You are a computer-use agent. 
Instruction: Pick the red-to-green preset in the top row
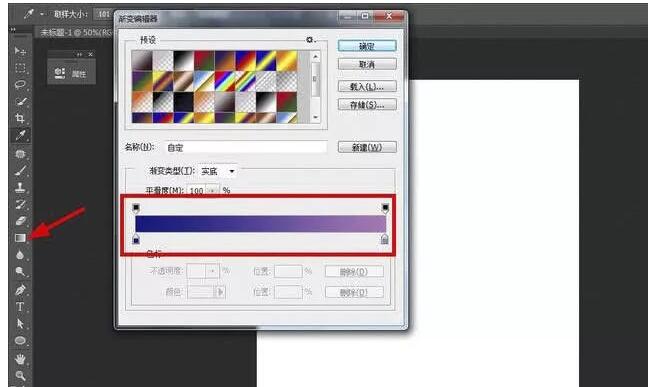(204, 61)
